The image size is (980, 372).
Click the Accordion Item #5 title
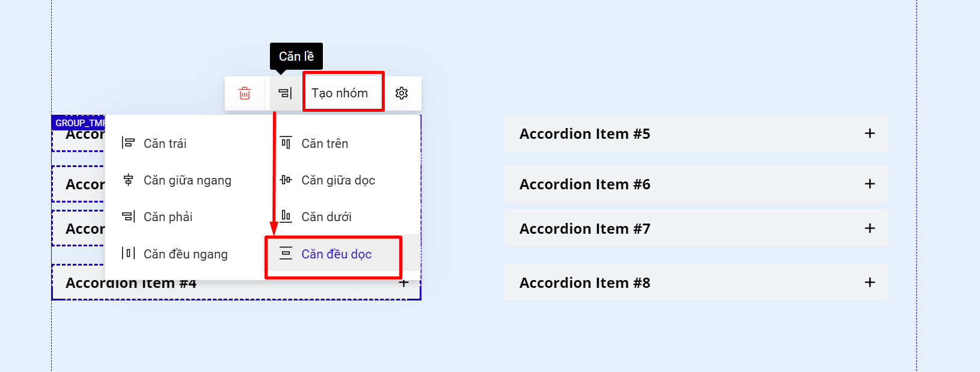(x=584, y=134)
